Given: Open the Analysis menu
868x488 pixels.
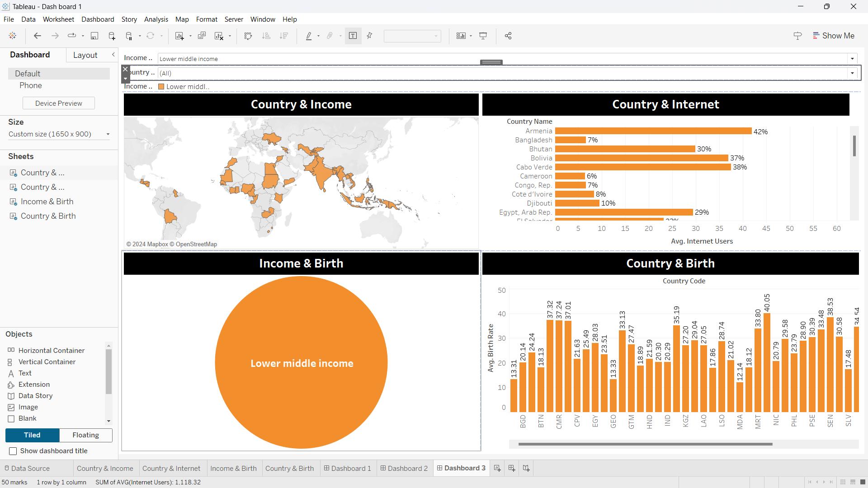Looking at the screenshot, I should 156,19.
